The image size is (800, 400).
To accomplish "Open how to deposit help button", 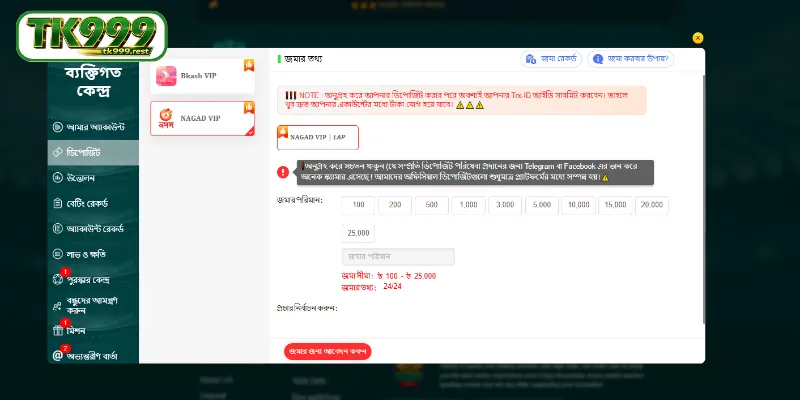I will click(x=631, y=59).
